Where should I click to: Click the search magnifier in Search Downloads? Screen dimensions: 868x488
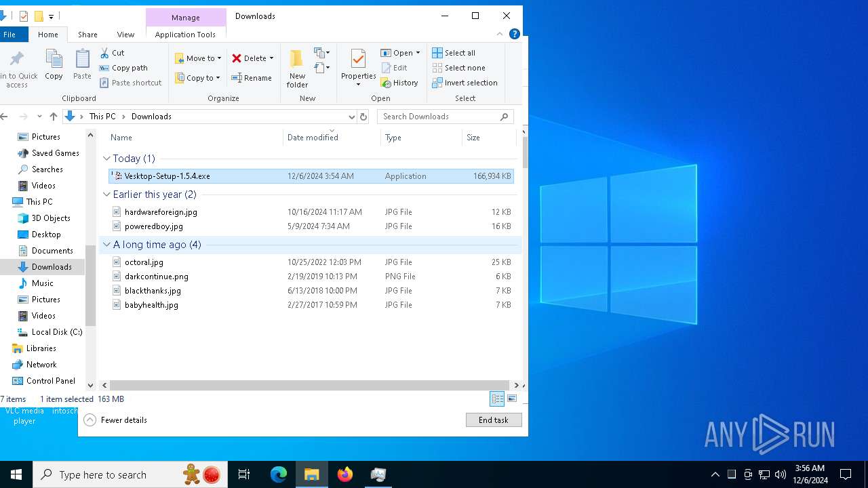click(x=504, y=117)
